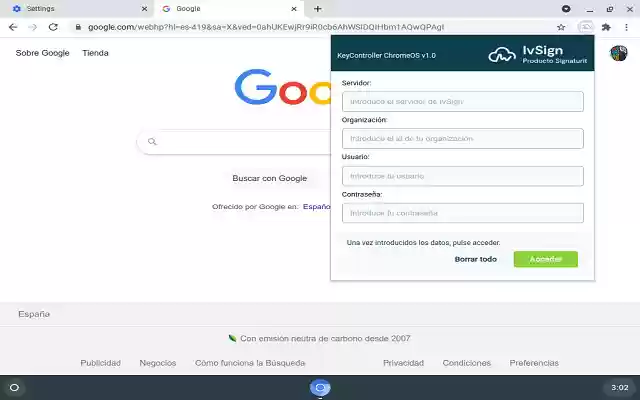The image size is (640, 400).
Task: Open the Sobre Google link
Action: pyautogui.click(x=42, y=53)
